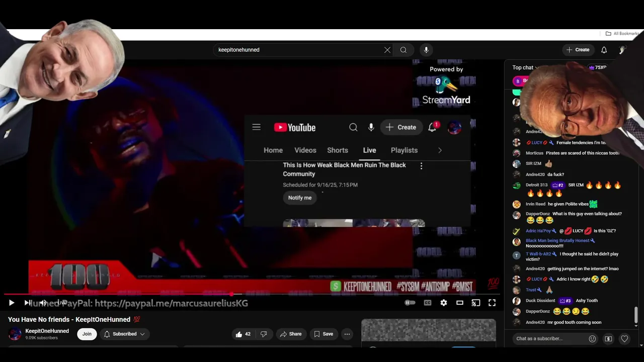Mute the player volume
The height and width of the screenshot is (362, 644).
click(44, 303)
